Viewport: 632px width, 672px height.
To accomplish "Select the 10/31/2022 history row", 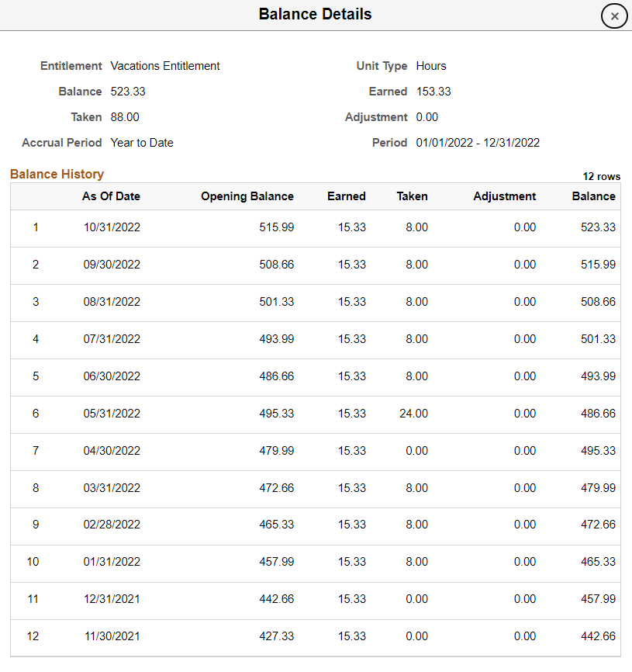I will [112, 227].
